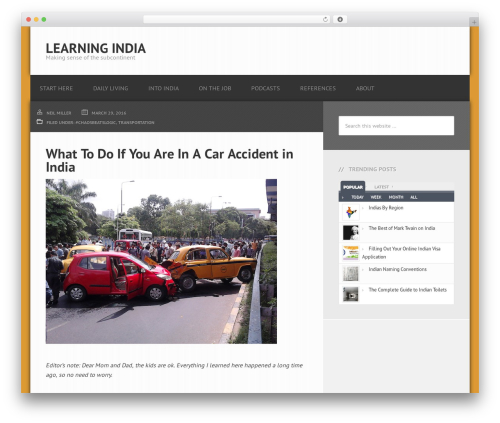
Task: Open the About menu item
Action: (365, 88)
